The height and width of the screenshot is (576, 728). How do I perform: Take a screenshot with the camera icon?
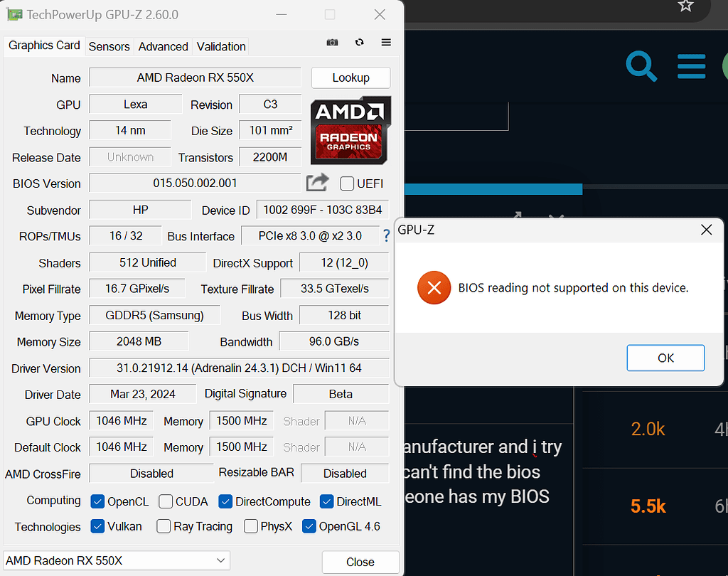[x=332, y=42]
